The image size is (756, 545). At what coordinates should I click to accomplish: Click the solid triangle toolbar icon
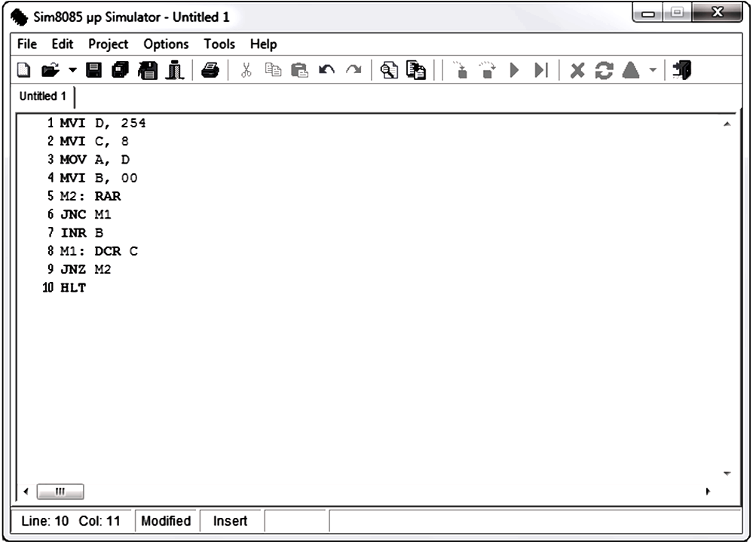click(x=631, y=70)
